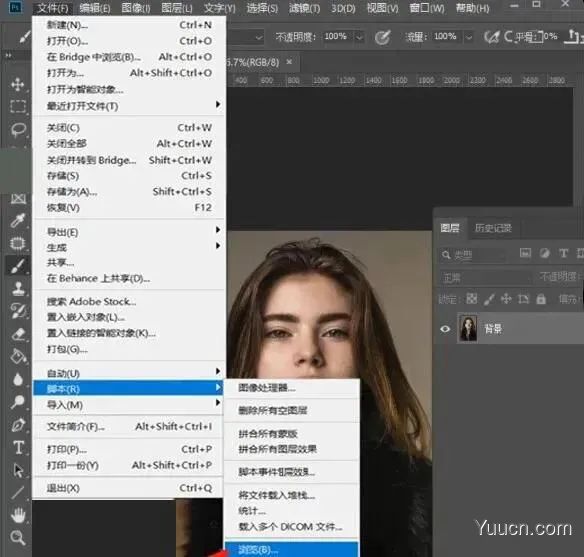The height and width of the screenshot is (557, 584).
Task: Select the Pen tool
Action: point(18,425)
